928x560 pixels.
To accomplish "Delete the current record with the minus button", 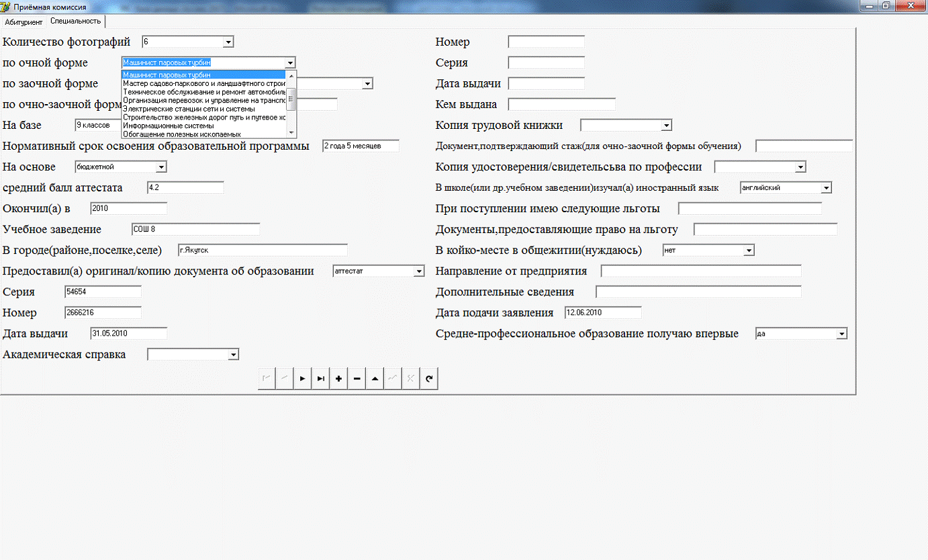I will coord(357,379).
